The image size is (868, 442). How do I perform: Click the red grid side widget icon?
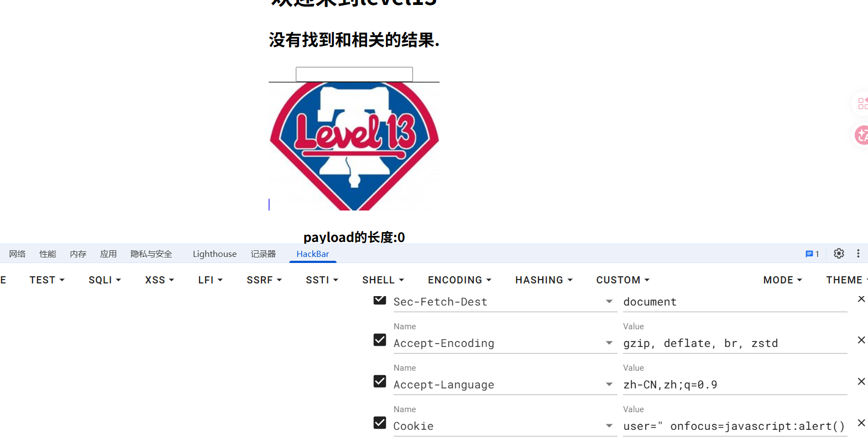pyautogui.click(x=862, y=103)
